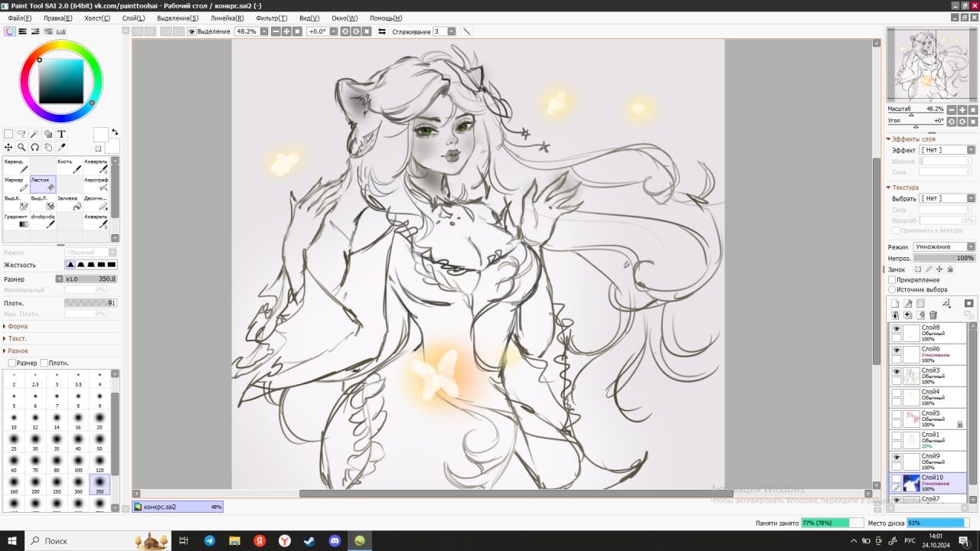Pick the Magic Wand selection tool
This screenshot has height=551, width=980.
point(34,134)
